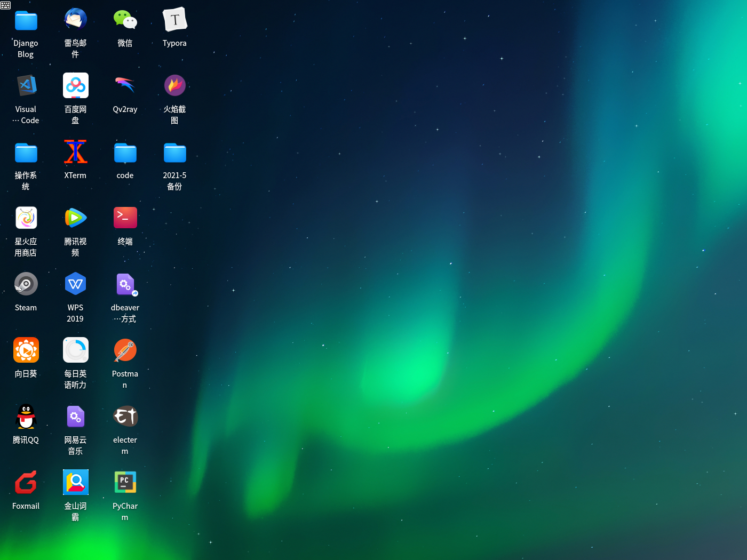The height and width of the screenshot is (560, 747).
Task: Open the 操作系统 folder
Action: (x=26, y=152)
